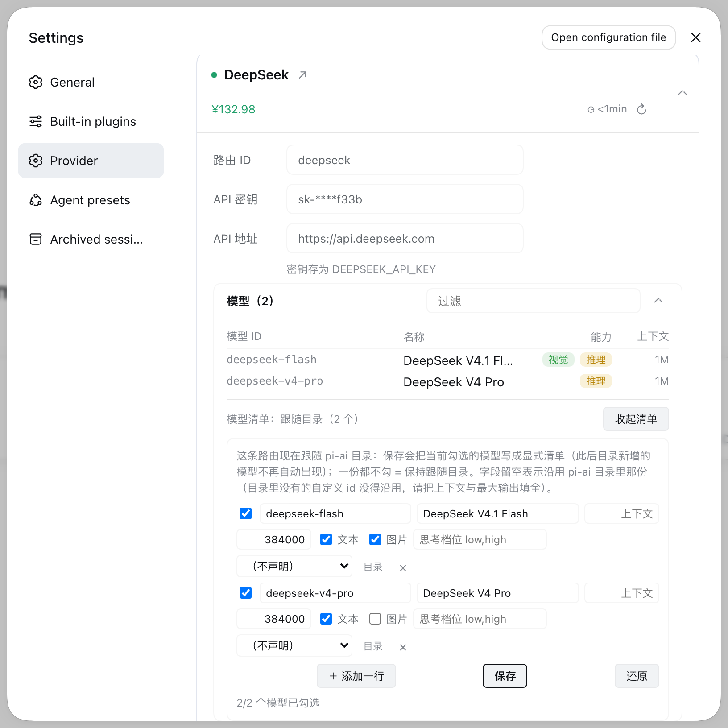Image resolution: width=728 pixels, height=728 pixels.
Task: Uncheck the deepseek-flash model checkbox
Action: point(246,513)
